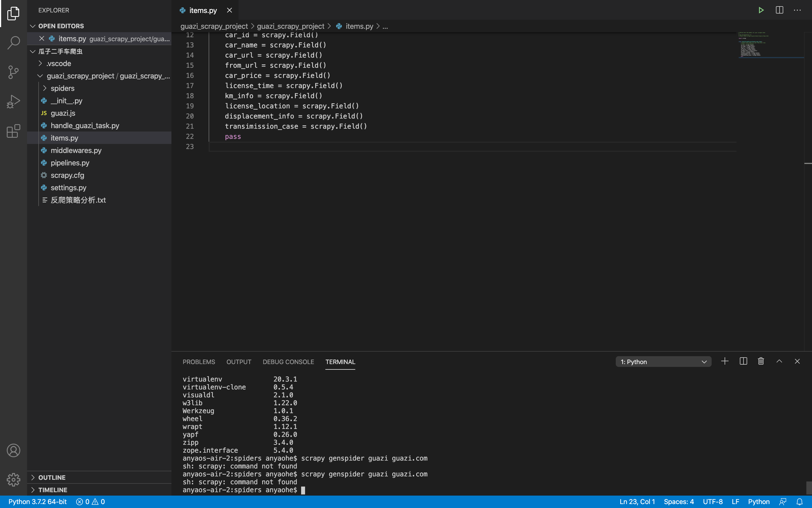Close items.py in Open Editors list
812x508 pixels.
[x=42, y=39]
